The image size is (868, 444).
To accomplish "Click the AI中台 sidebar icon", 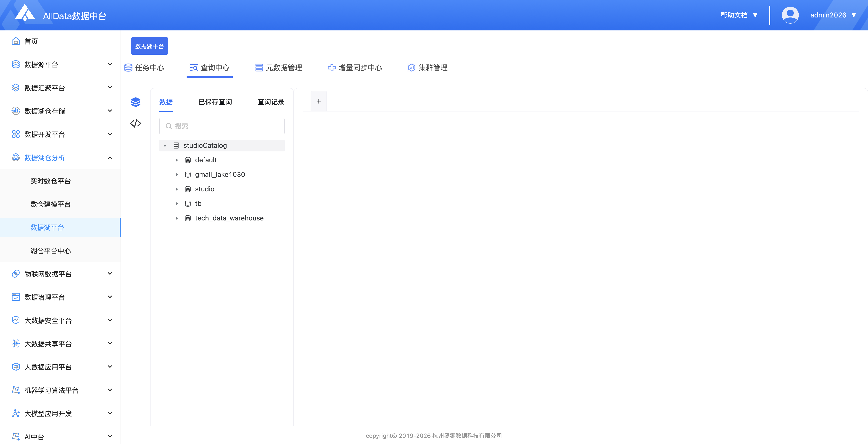I will (15, 437).
